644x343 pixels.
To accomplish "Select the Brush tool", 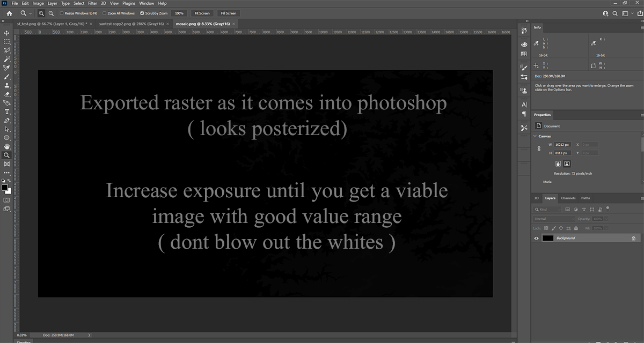I will (7, 77).
